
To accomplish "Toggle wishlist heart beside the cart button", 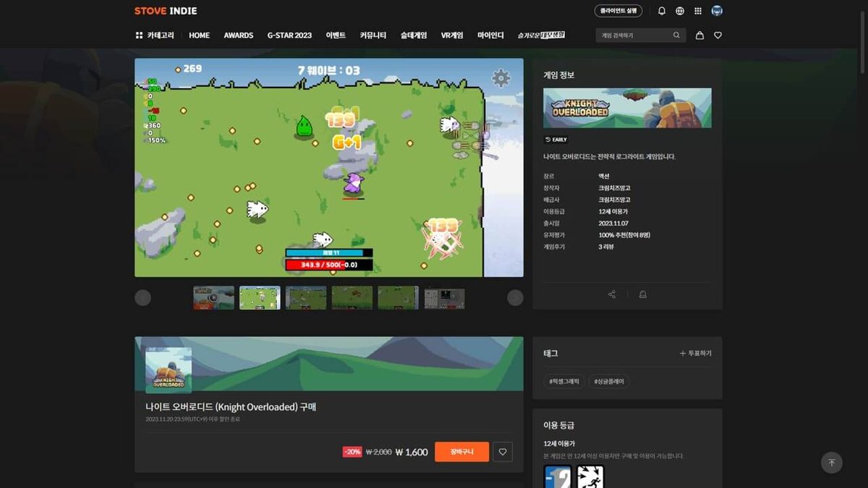I will pos(503,452).
